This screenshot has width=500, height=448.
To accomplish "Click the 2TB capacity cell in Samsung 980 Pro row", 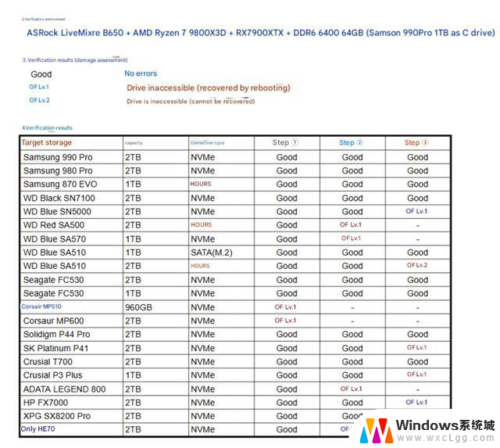I will coord(133,170).
